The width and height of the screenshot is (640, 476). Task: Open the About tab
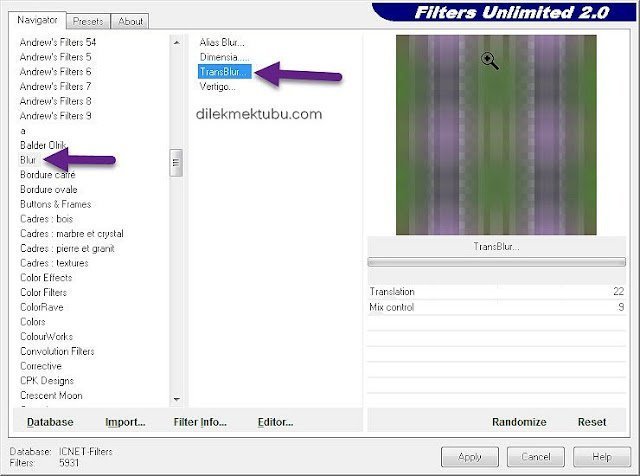click(129, 21)
